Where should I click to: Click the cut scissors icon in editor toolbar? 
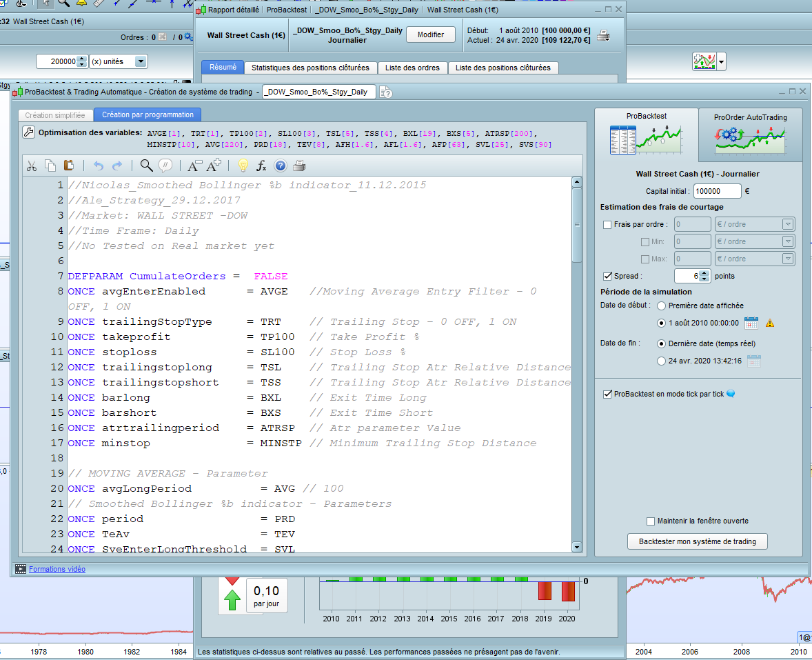32,165
